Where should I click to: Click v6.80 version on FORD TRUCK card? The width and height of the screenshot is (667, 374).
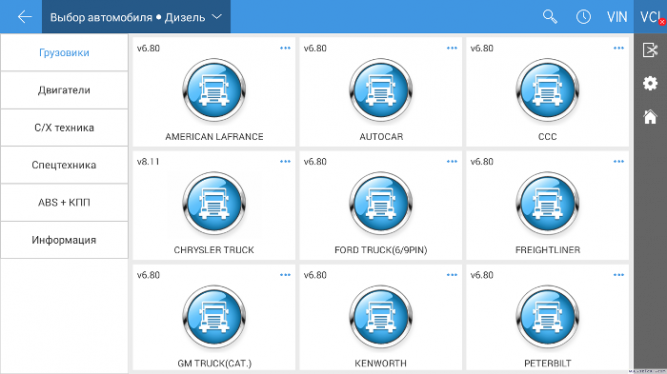[315, 162]
